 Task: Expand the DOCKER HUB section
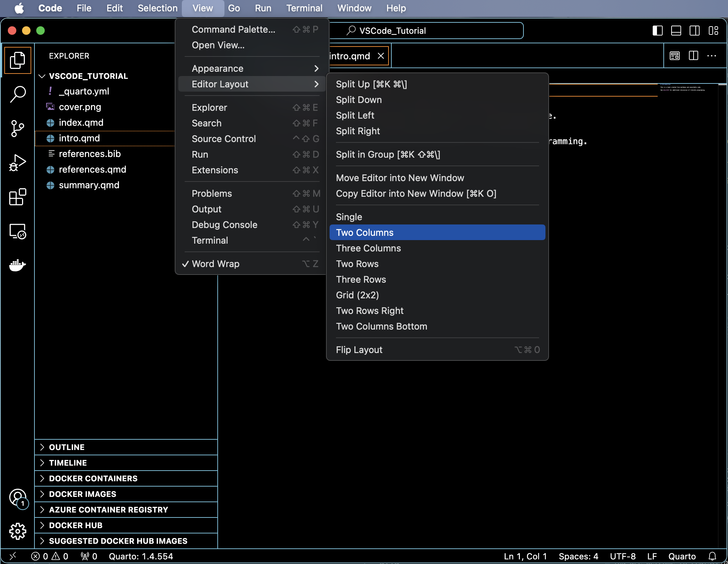(126, 525)
